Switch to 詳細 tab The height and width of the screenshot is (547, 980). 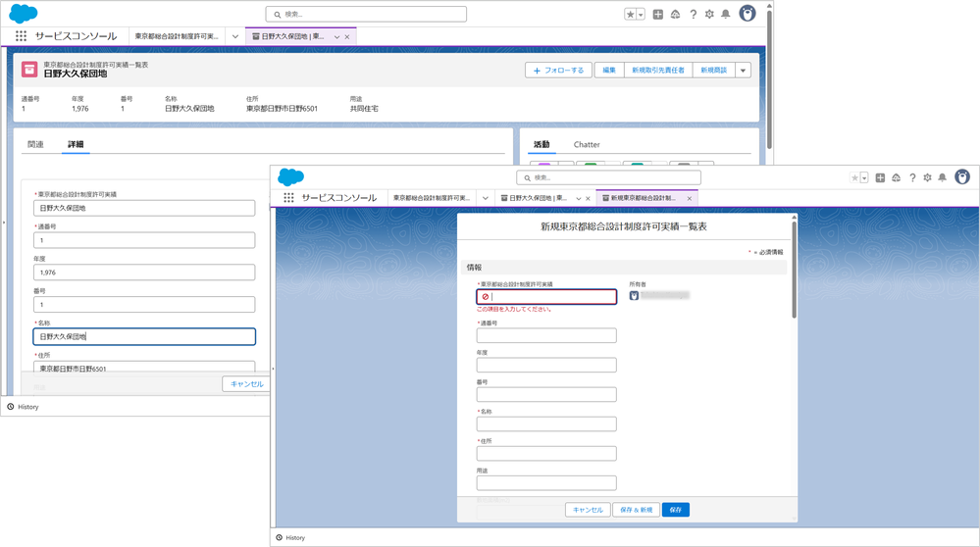pos(76,144)
